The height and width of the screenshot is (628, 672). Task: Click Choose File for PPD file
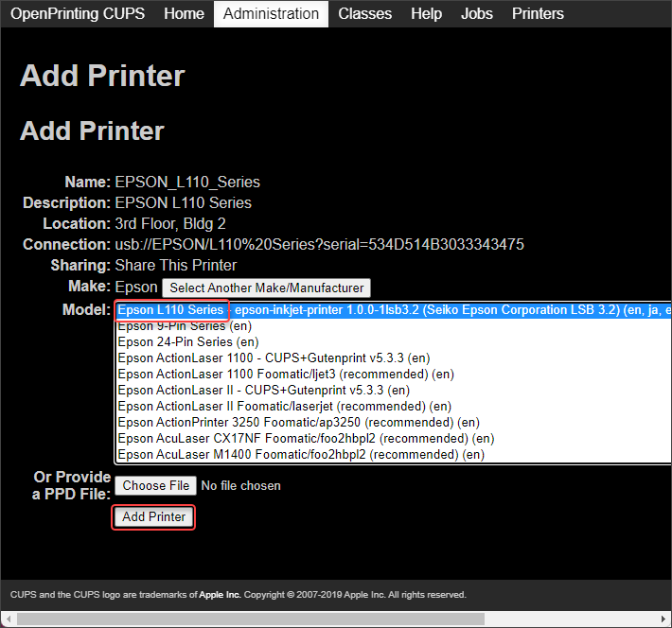tap(155, 485)
